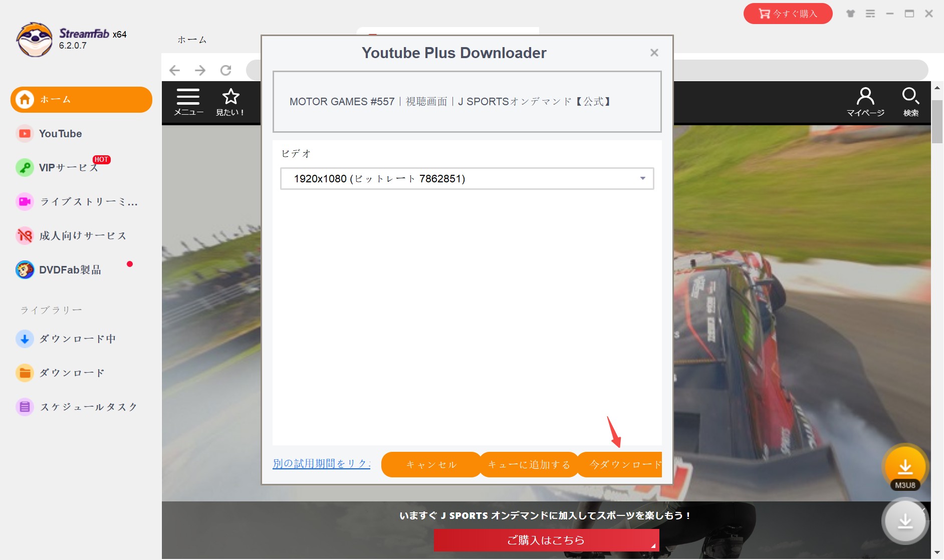The height and width of the screenshot is (560, 944).
Task: Click the scrollbar down arrow
Action: tap(937, 553)
